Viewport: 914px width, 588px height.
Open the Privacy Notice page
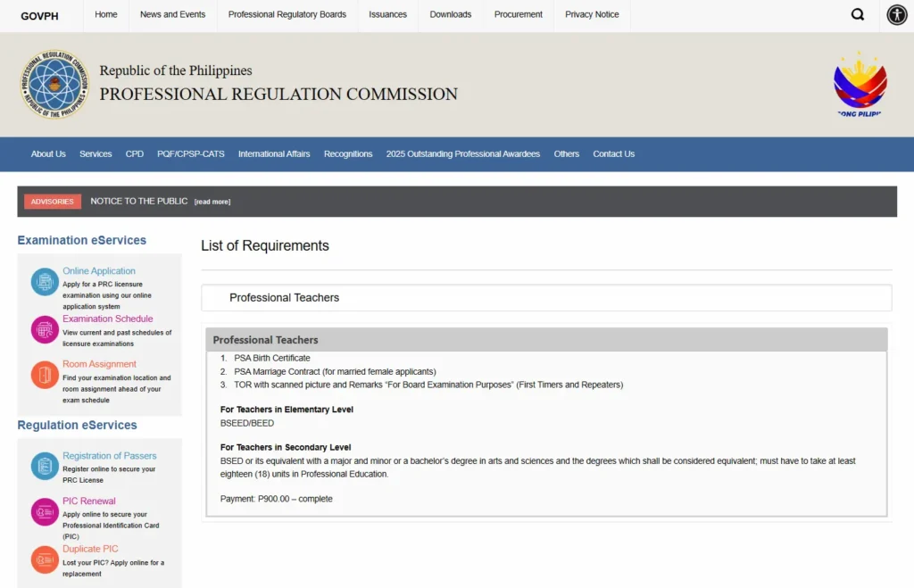point(592,14)
